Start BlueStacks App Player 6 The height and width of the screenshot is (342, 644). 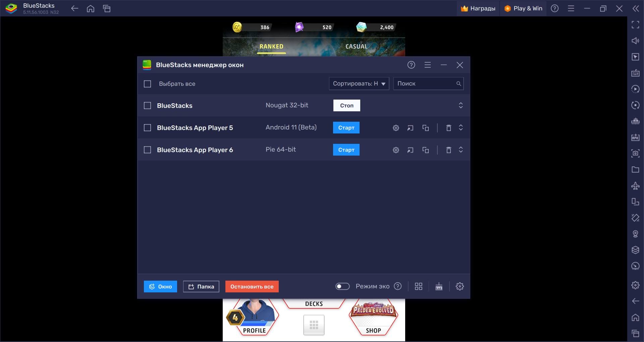tap(346, 150)
